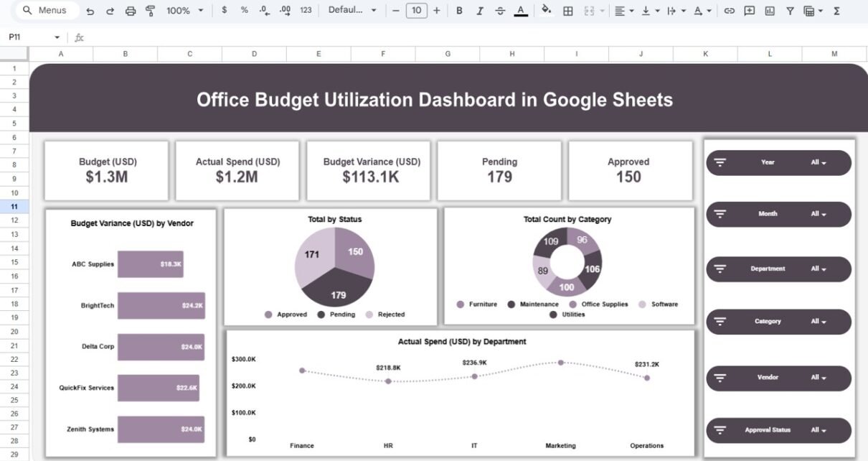Image resolution: width=868 pixels, height=461 pixels.
Task: Open the 123 number format menu
Action: click(306, 11)
